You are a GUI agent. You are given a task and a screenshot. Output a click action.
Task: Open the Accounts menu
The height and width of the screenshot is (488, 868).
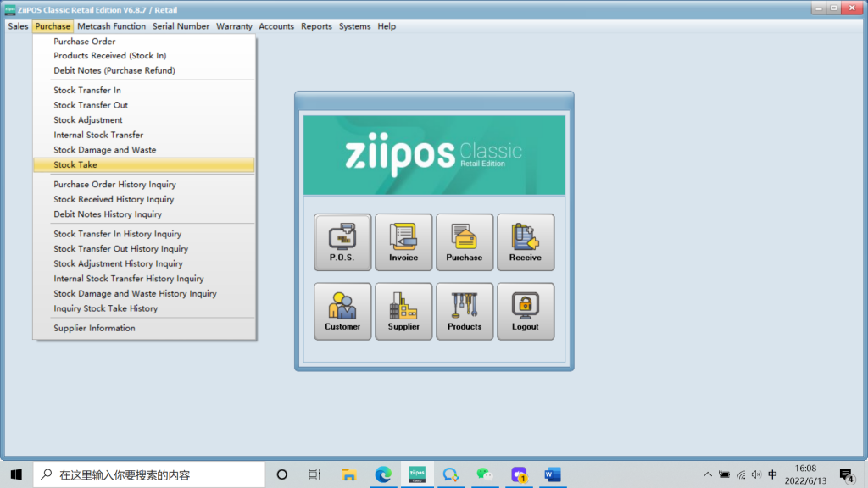click(276, 26)
